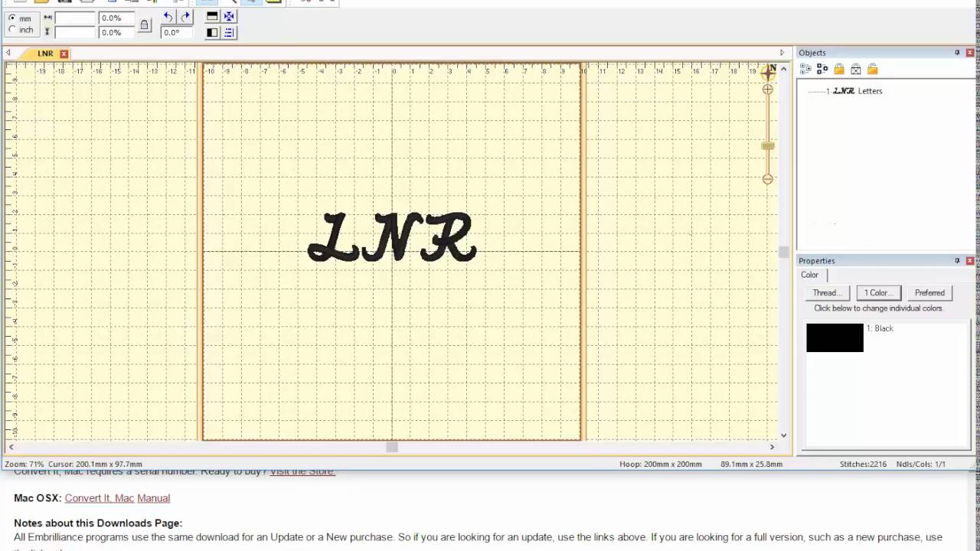Click the crossed-out lock icon
980x551 pixels.
[856, 69]
